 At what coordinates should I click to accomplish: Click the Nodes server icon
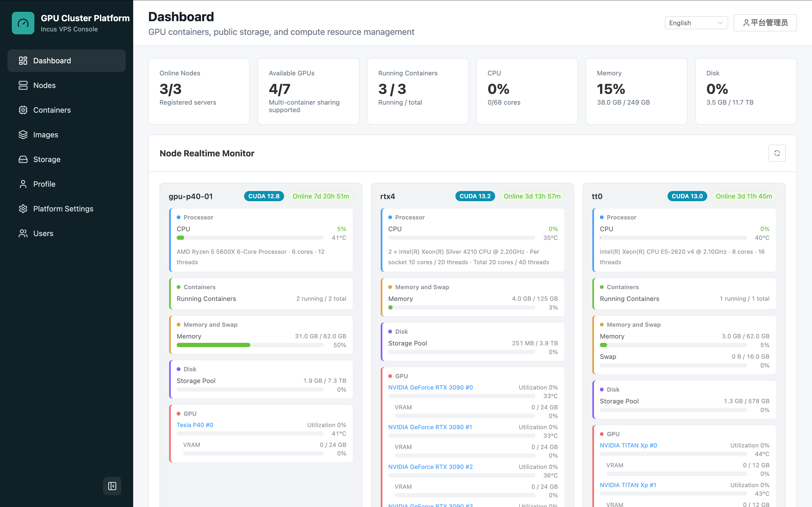point(23,85)
